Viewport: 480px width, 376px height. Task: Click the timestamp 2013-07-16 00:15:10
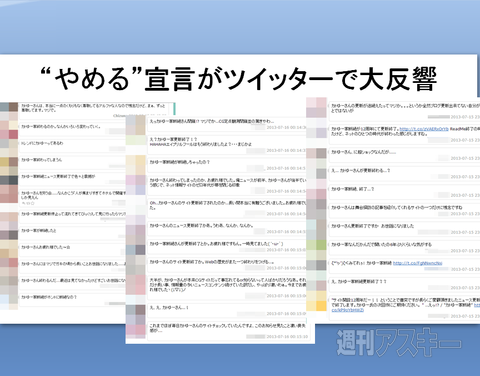click(286, 337)
